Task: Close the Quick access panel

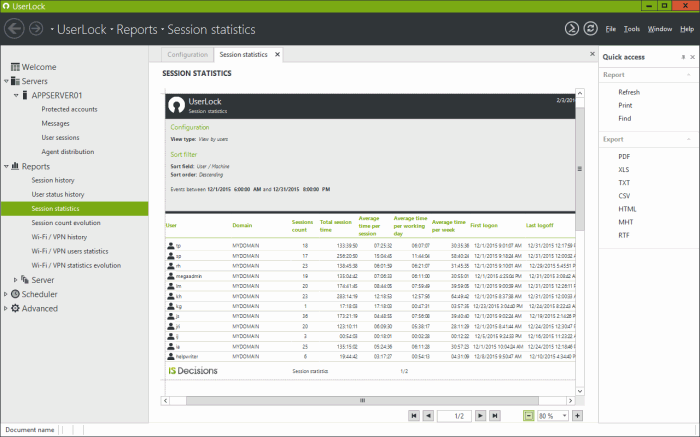Action: (x=692, y=57)
